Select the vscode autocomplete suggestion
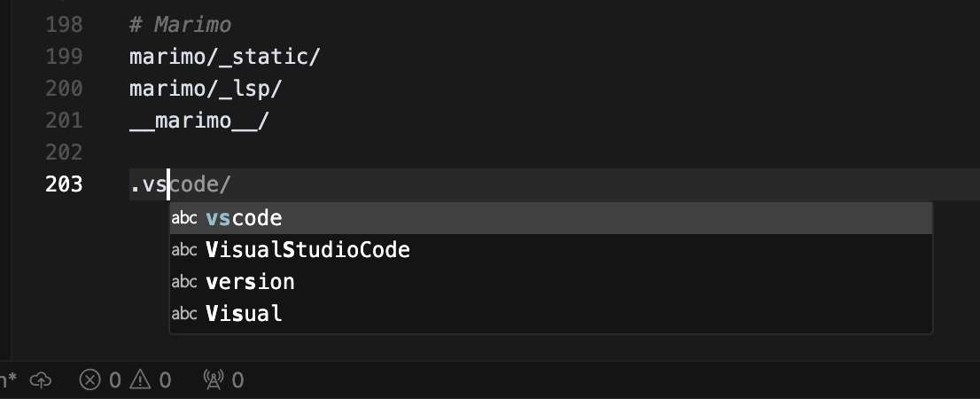 click(550, 218)
